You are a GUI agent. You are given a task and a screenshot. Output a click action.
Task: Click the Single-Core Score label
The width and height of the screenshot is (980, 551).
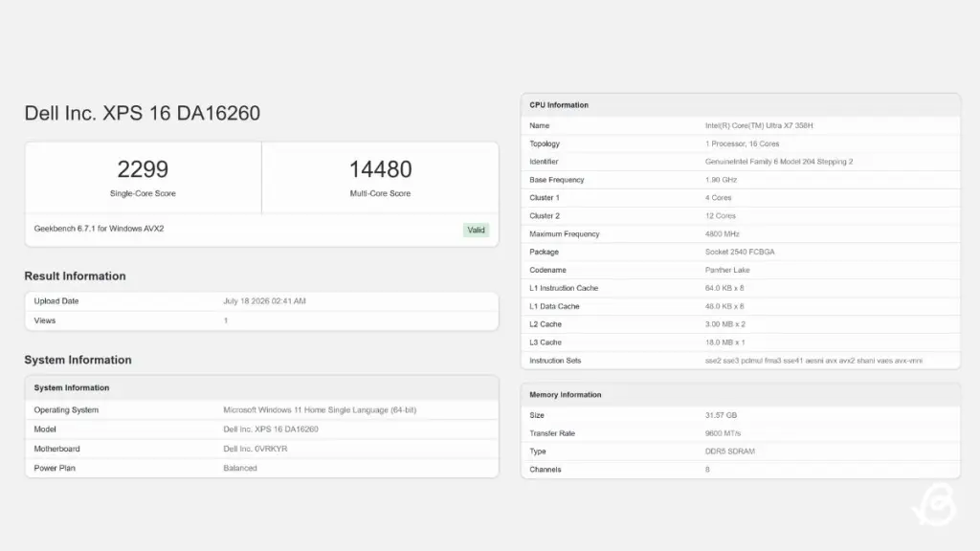tap(143, 193)
